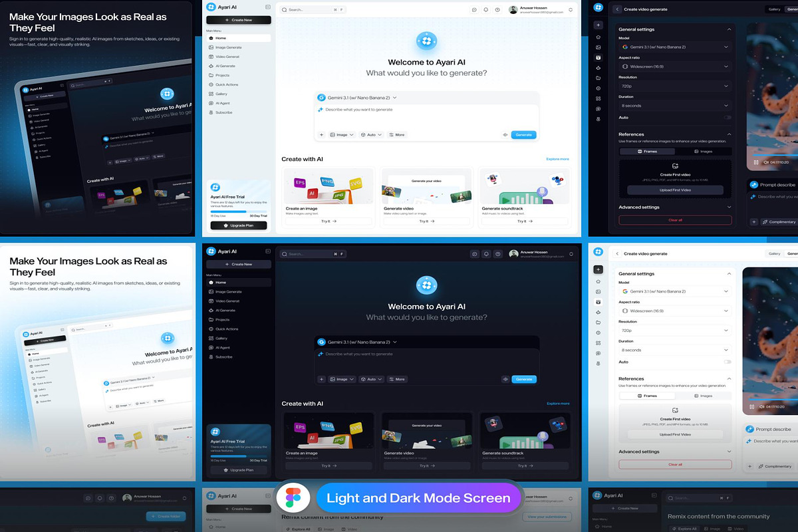
Task: Open notifications bell in light mode header
Action: pyautogui.click(x=486, y=10)
